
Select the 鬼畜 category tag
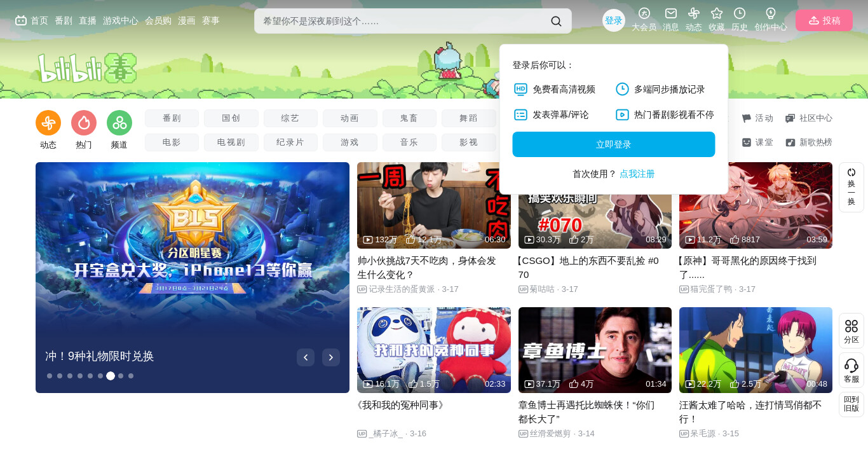coord(409,118)
